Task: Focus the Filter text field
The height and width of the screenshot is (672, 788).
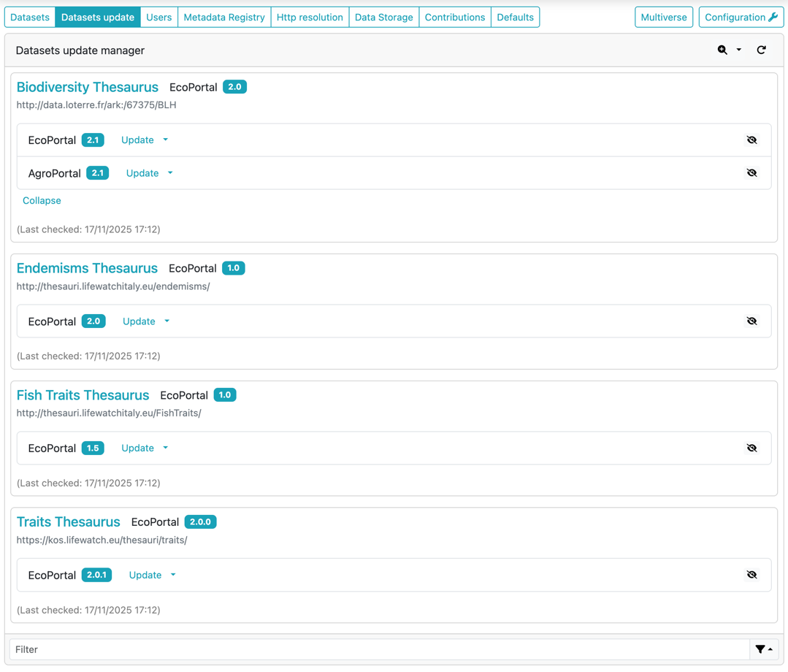Action: coord(380,649)
